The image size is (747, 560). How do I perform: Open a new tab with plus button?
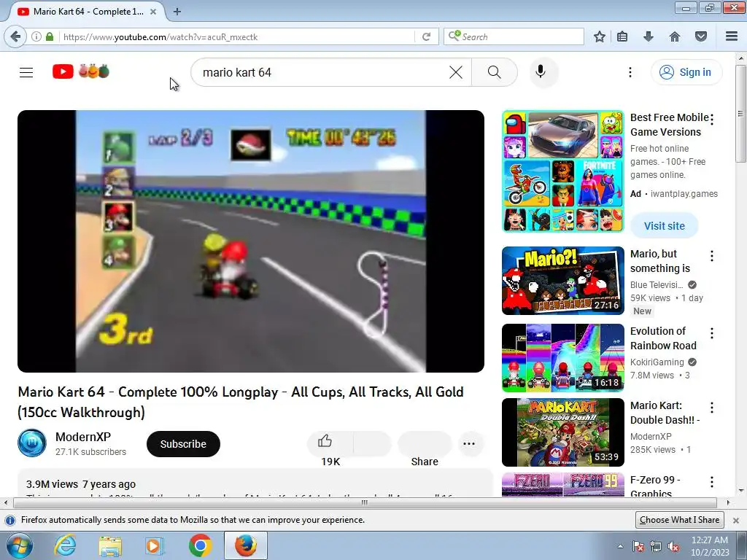tap(177, 12)
